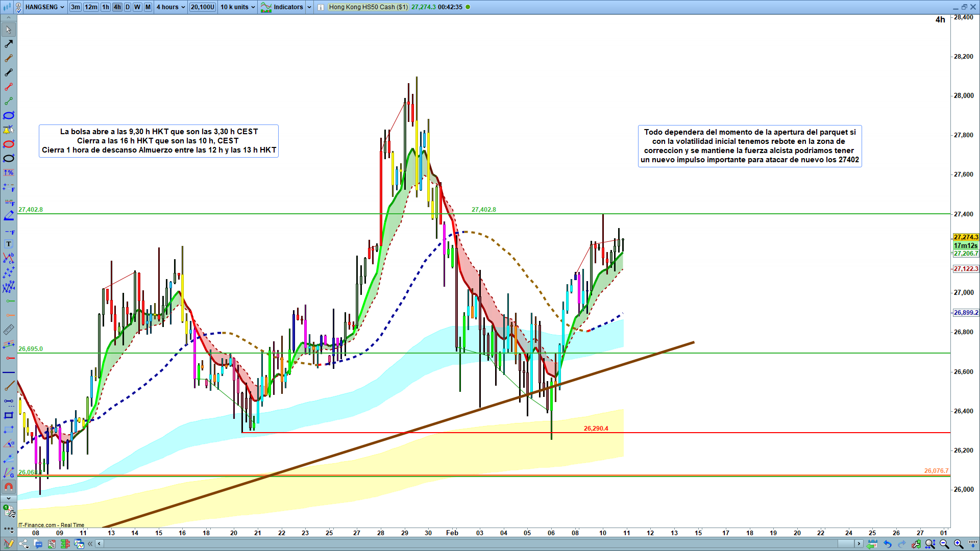Select the Weekly (W) timeframe
This screenshot has width=980, height=551.
pos(137,7)
